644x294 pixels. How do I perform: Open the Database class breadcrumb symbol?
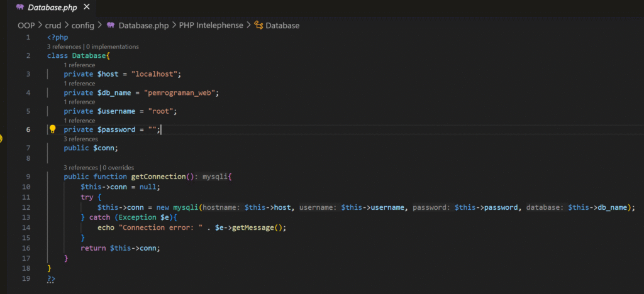click(282, 25)
